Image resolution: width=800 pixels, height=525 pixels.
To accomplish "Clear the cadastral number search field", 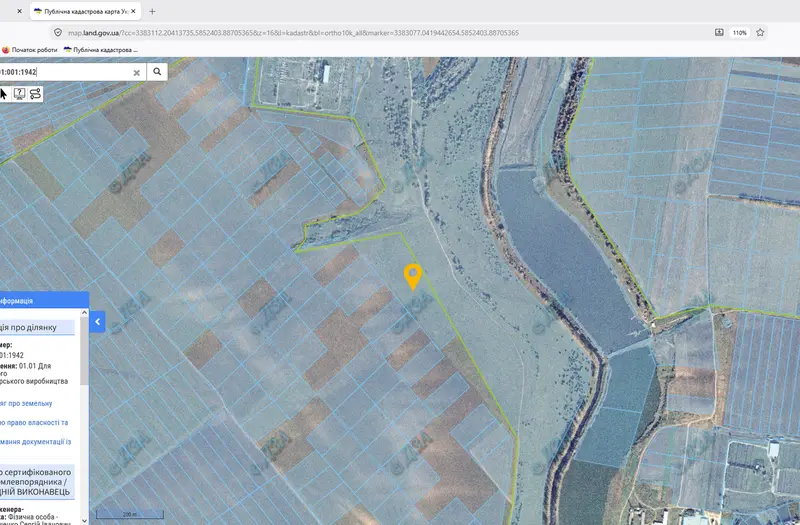I will tap(136, 72).
